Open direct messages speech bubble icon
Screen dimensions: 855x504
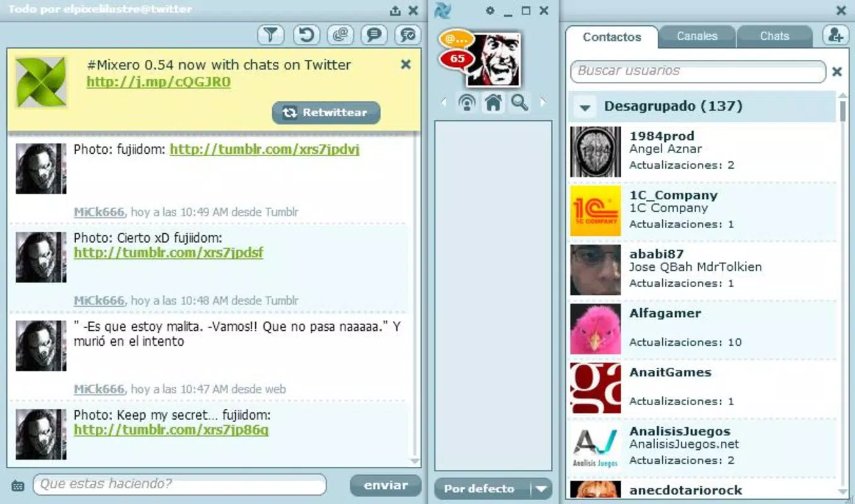(x=374, y=35)
